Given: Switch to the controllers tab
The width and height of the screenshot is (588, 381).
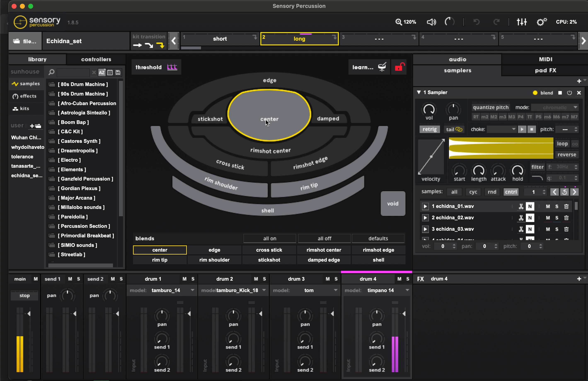Looking at the screenshot, I should [96, 59].
